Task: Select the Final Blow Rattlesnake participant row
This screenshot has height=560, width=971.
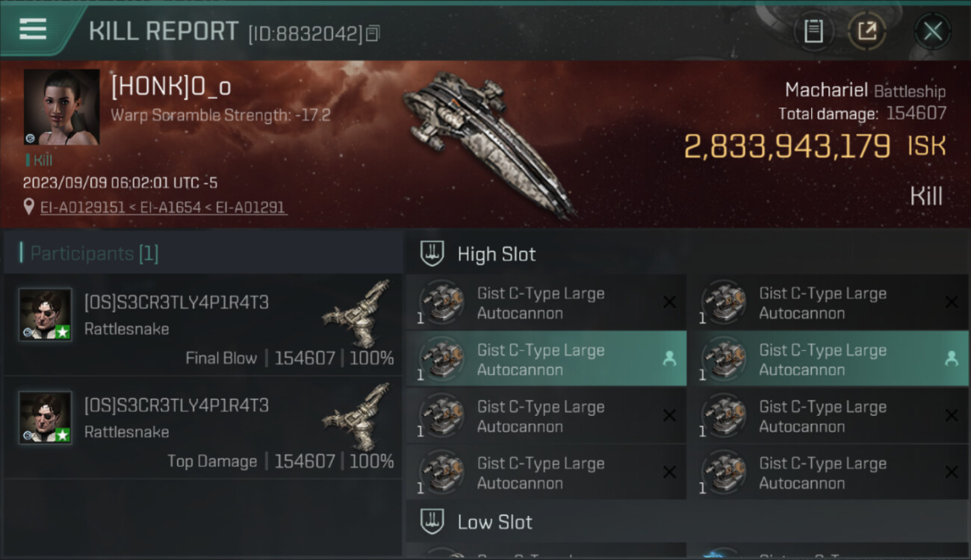Action: (x=202, y=325)
